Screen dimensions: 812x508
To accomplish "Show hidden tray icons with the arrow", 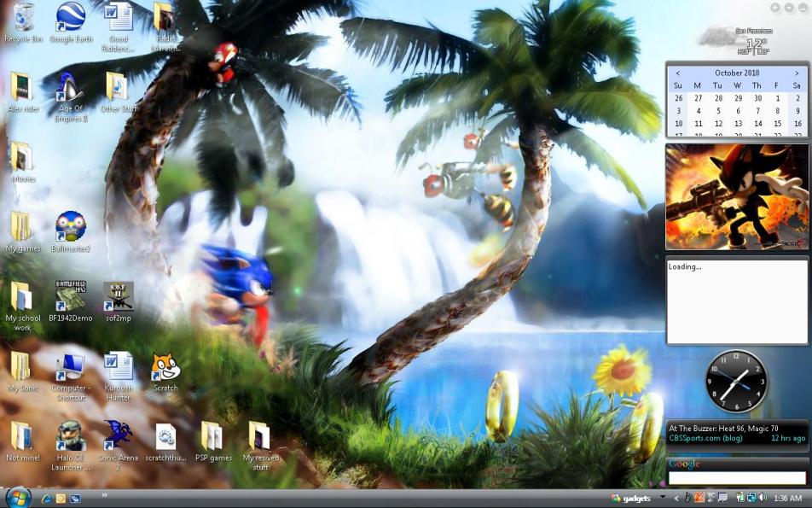I will [x=676, y=499].
